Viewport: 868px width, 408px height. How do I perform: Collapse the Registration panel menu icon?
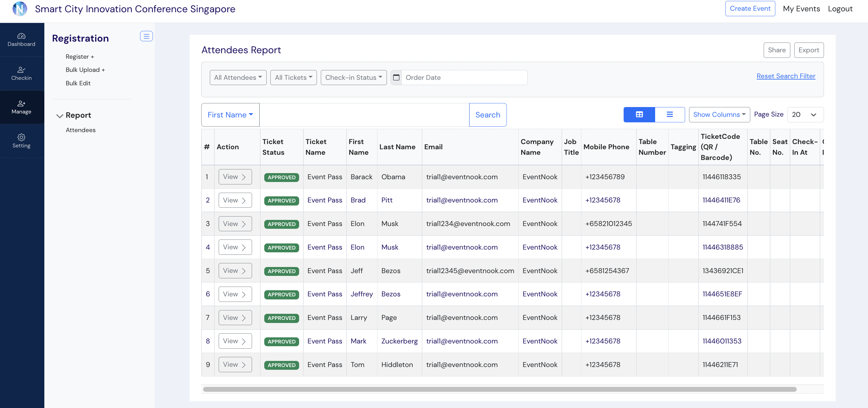146,36
